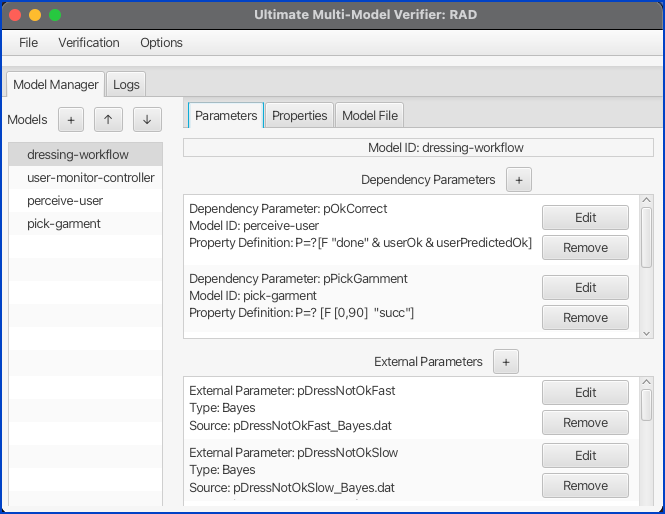Open the Options menu

(161, 43)
